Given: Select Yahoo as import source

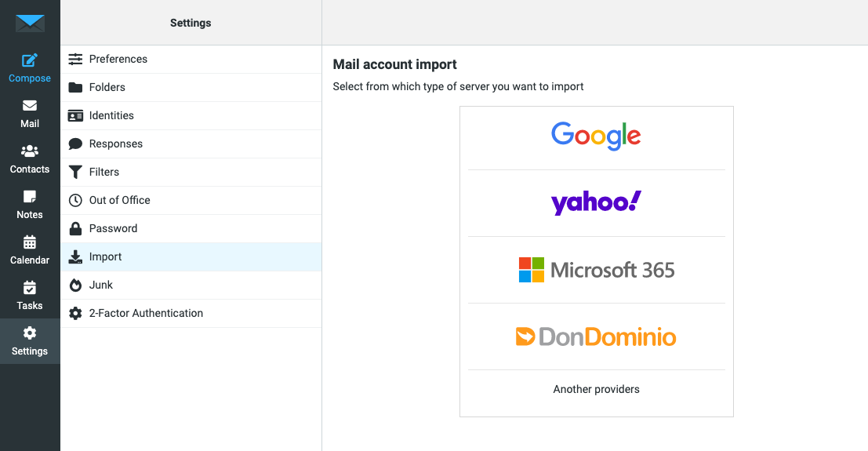Looking at the screenshot, I should [x=596, y=203].
